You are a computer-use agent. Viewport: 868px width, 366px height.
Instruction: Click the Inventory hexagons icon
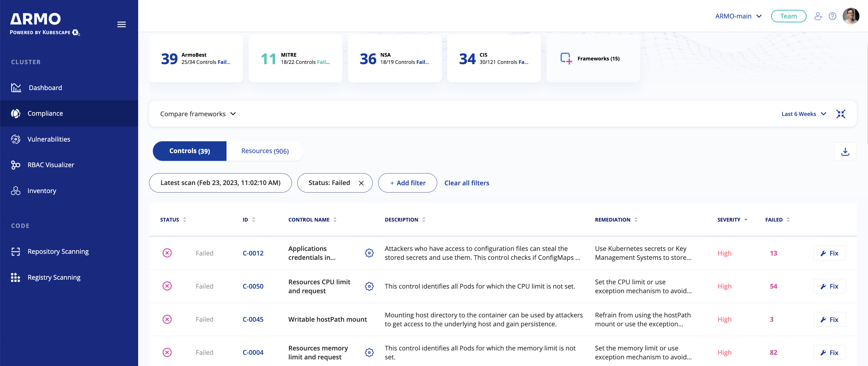click(x=16, y=191)
